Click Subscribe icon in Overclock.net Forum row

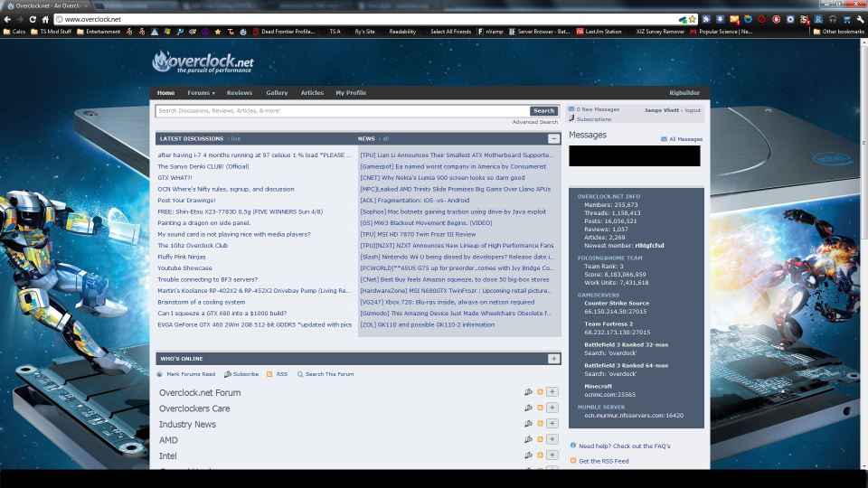tap(528, 391)
